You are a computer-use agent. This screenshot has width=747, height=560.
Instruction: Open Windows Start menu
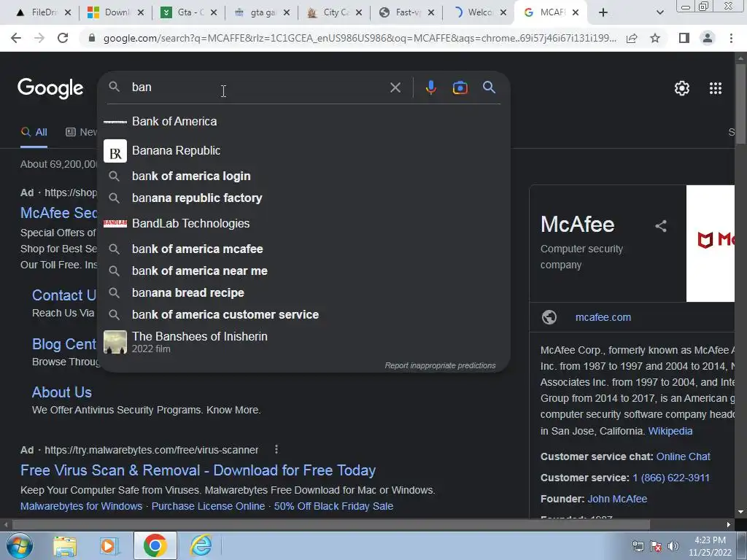[20, 545]
